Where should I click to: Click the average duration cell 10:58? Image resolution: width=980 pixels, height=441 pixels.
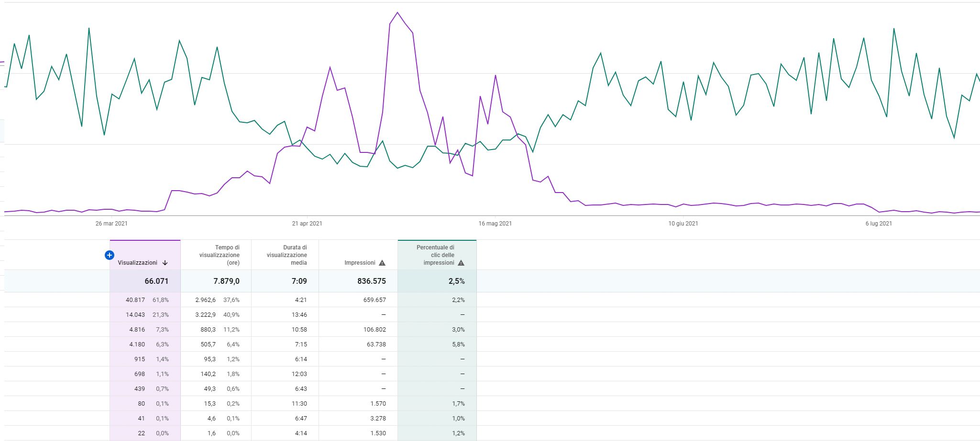click(299, 329)
